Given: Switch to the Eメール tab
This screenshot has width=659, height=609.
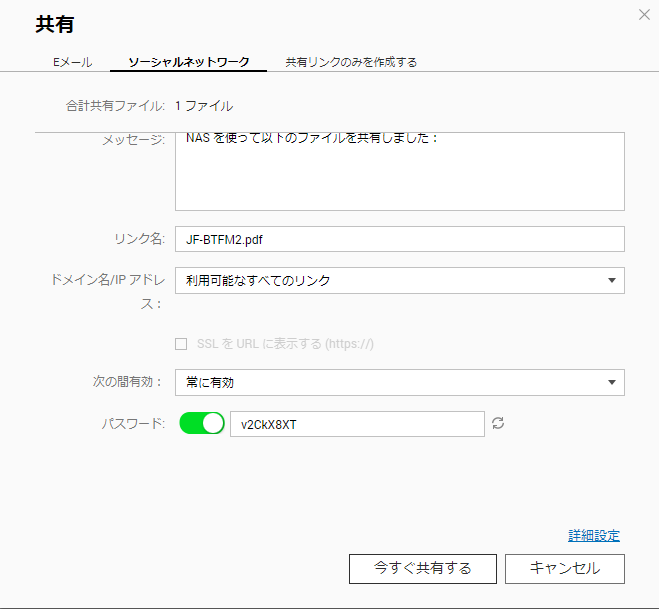Looking at the screenshot, I should 72,62.
